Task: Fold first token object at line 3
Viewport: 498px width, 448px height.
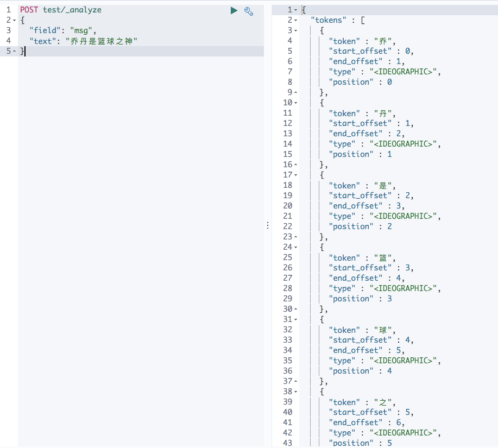Action: click(295, 31)
